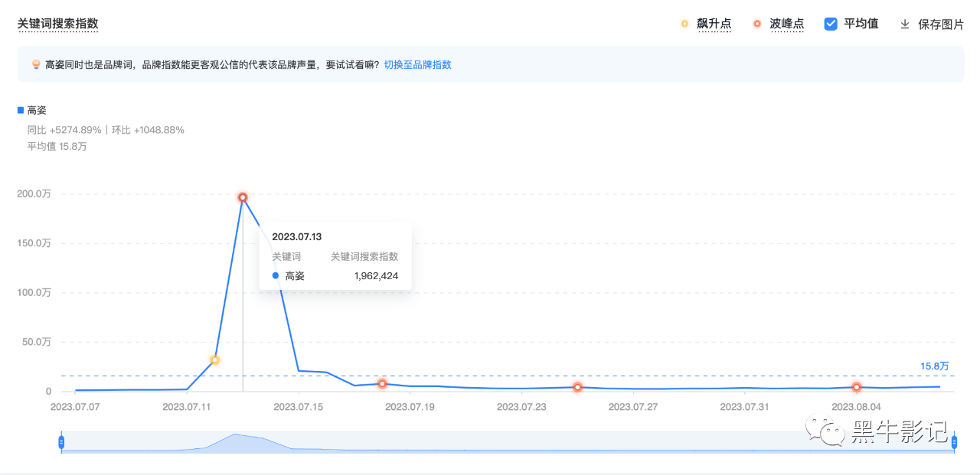Click 切换至品牌指数 link
Screen dimensions: 980x475
(x=417, y=65)
